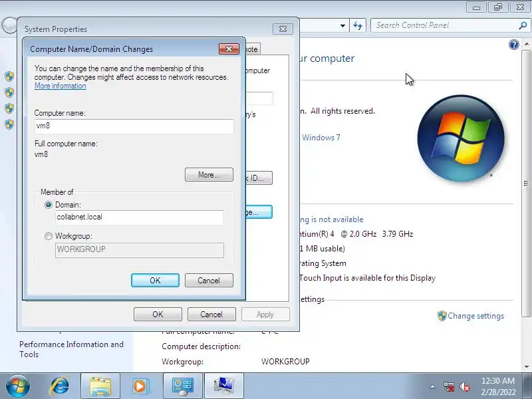Click the WORKGROUP value in Control Panel

[x=285, y=362]
